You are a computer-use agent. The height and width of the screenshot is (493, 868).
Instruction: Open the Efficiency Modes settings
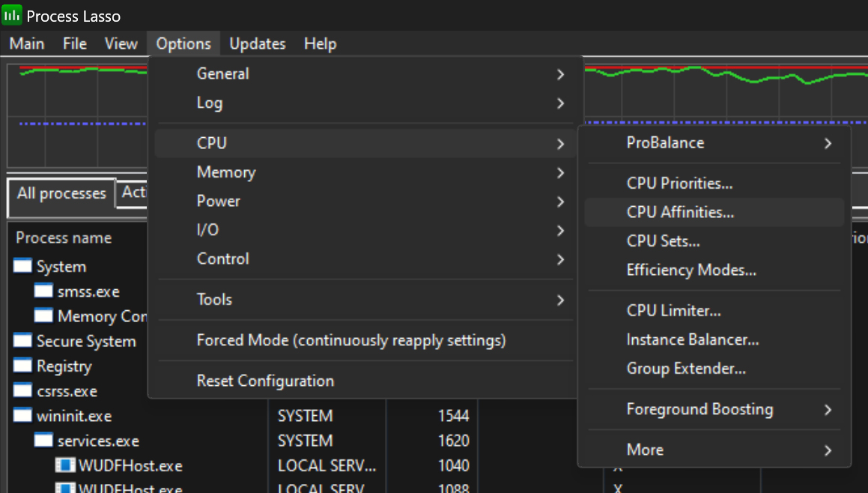[x=691, y=270]
